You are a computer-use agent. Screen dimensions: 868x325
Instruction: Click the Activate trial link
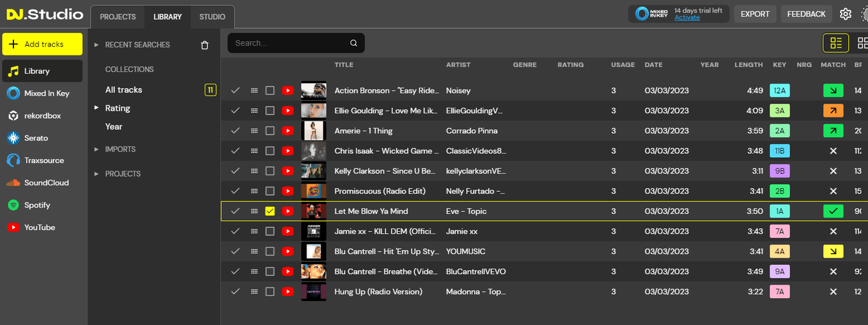(687, 18)
